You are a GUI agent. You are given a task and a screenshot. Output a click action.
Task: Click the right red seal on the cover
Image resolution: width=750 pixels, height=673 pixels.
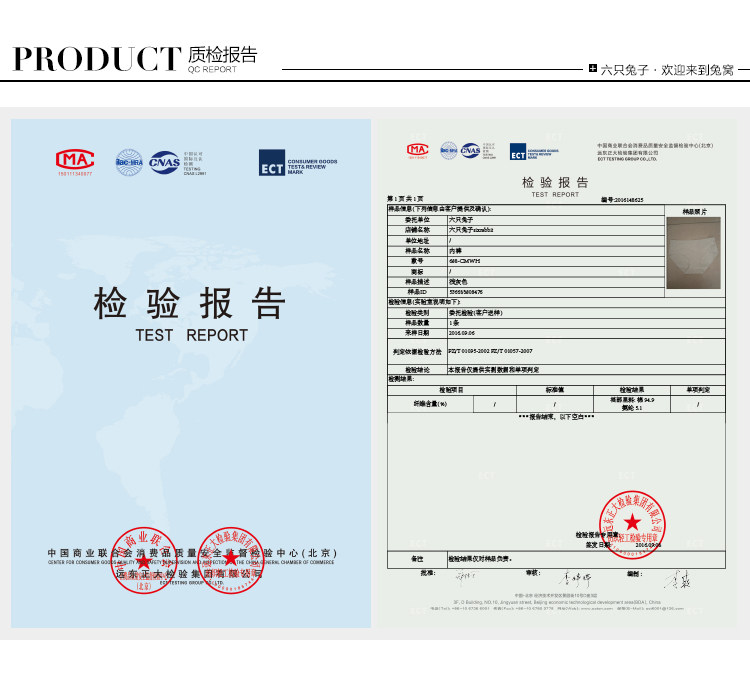click(231, 561)
